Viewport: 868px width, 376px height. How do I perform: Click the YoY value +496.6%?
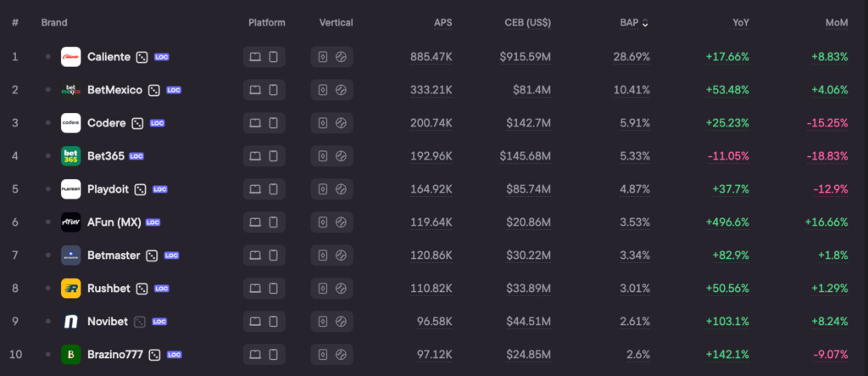coord(727,222)
